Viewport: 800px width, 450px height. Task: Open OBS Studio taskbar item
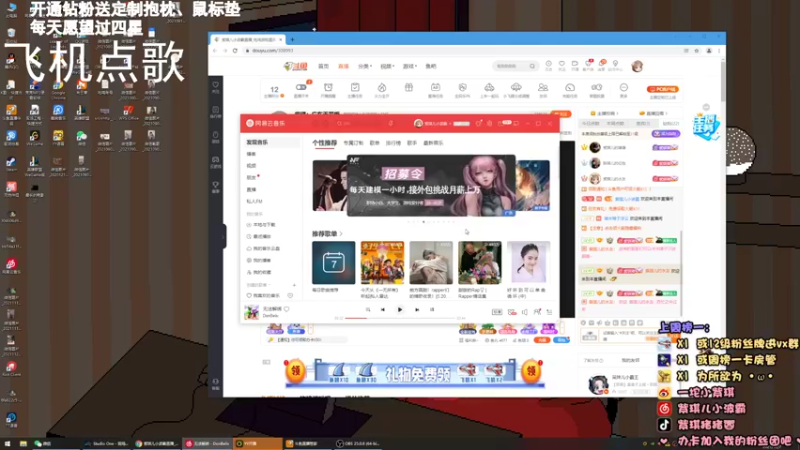tap(359, 444)
